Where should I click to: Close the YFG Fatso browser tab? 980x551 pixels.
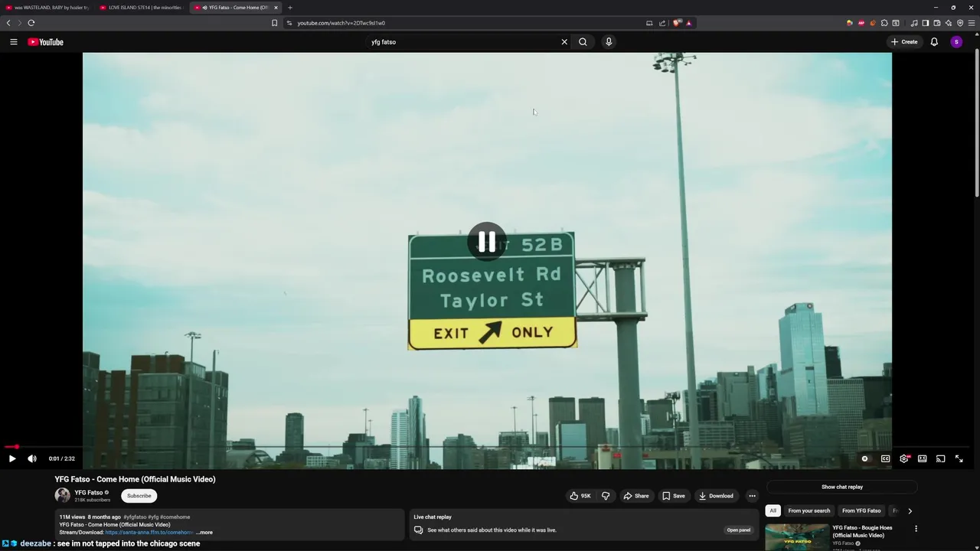coord(276,8)
